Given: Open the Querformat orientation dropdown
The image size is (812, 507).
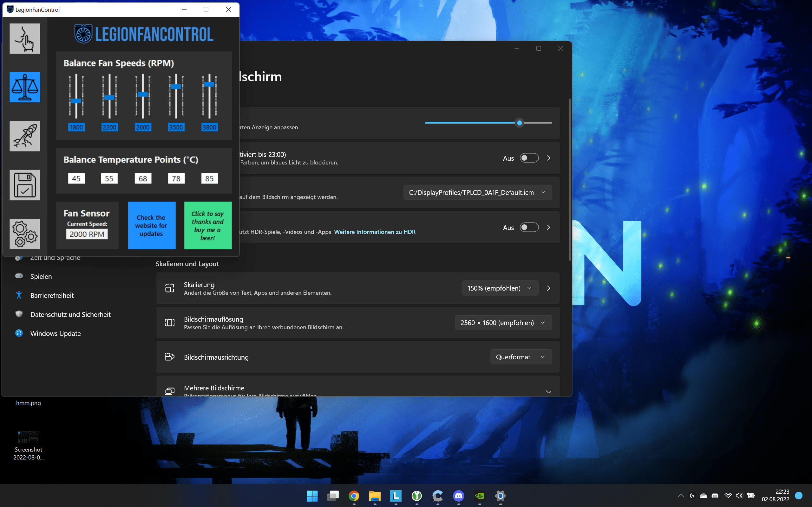Looking at the screenshot, I should pyautogui.click(x=521, y=357).
